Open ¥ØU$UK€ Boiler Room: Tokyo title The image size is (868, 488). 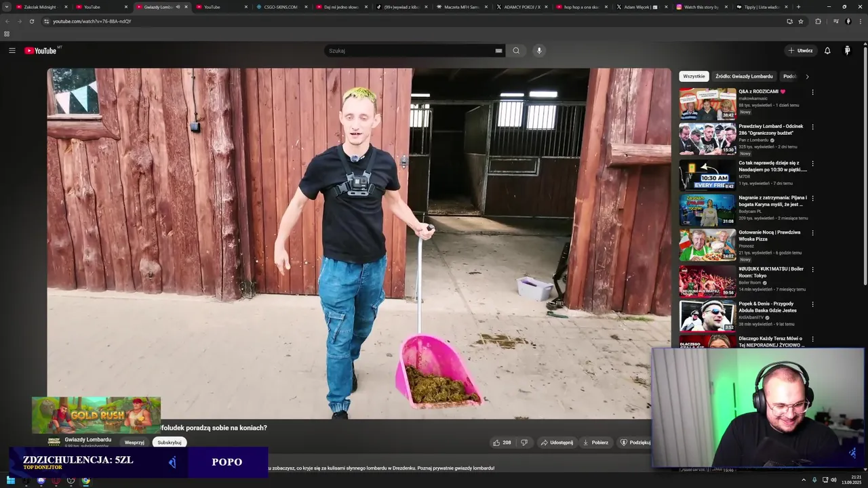coord(771,272)
